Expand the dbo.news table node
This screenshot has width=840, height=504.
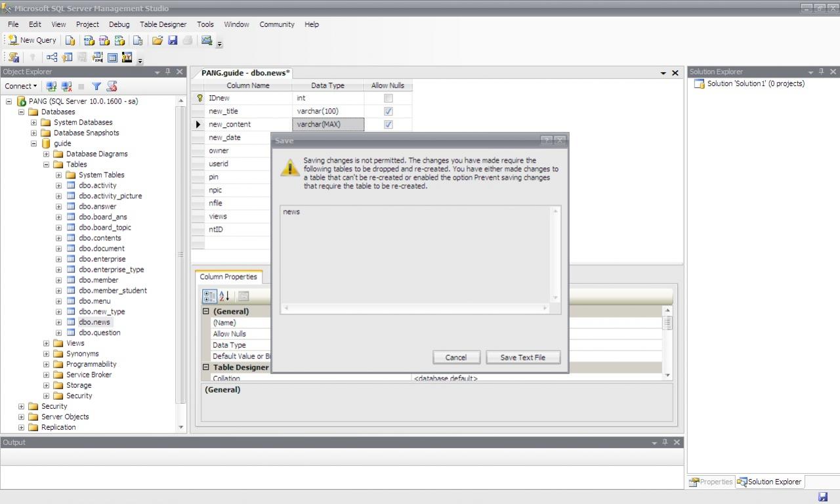pos(59,322)
